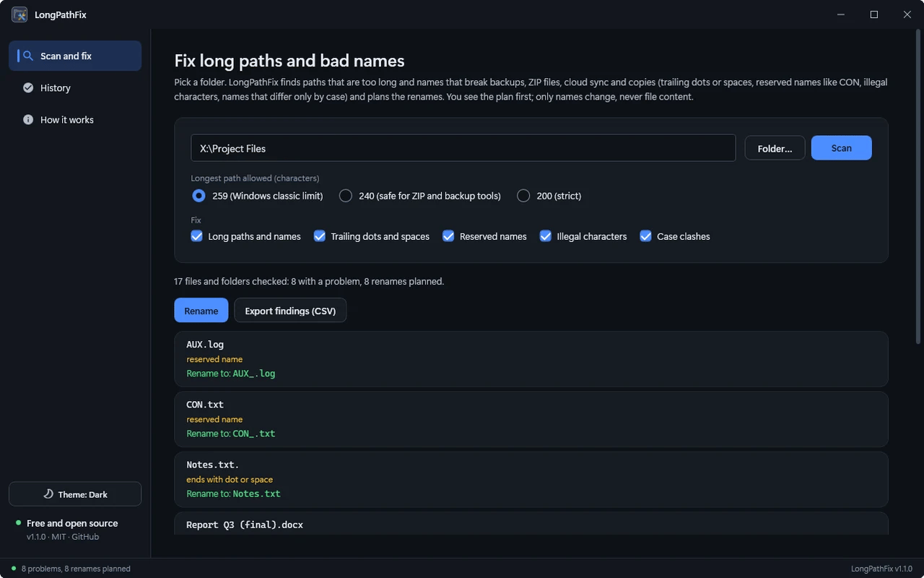Screen dimensions: 924x578
Task: Click the v1.1.0 · MIT · GitHub line
Action: (x=63, y=537)
